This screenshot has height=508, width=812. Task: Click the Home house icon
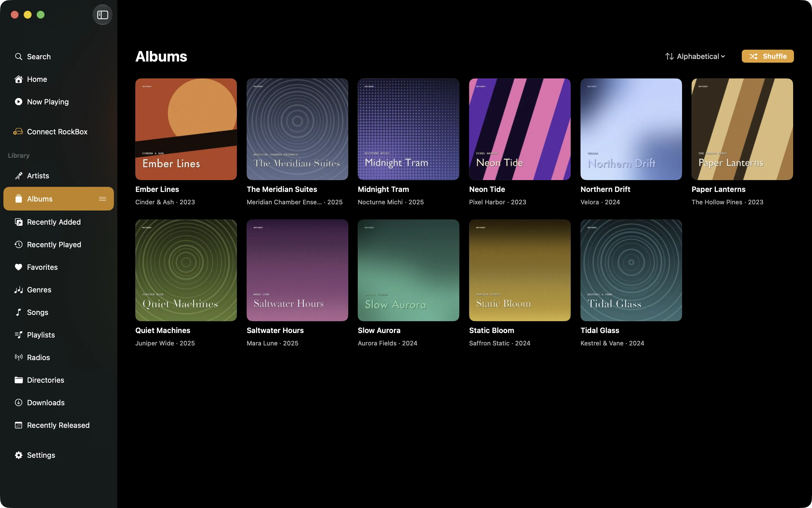click(18, 79)
